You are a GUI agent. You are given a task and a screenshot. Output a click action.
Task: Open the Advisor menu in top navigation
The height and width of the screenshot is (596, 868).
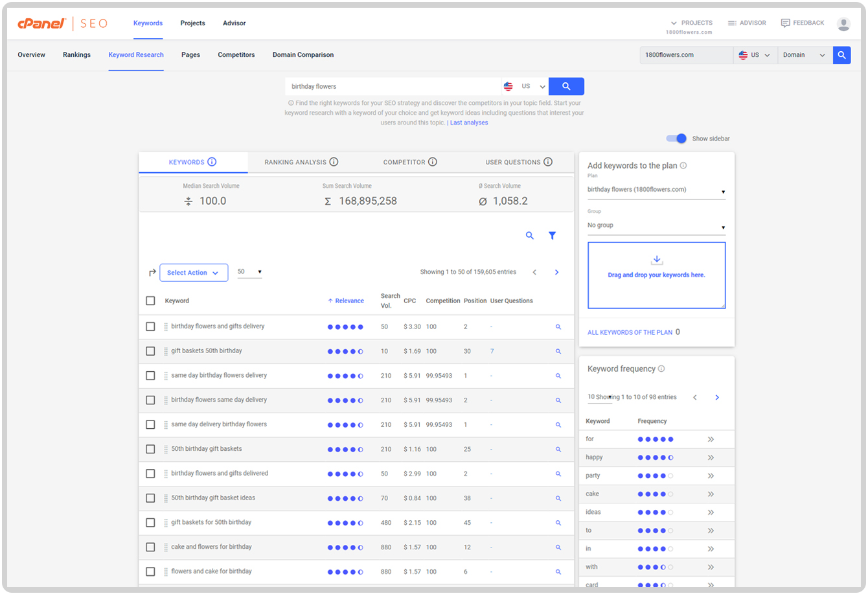[234, 23]
